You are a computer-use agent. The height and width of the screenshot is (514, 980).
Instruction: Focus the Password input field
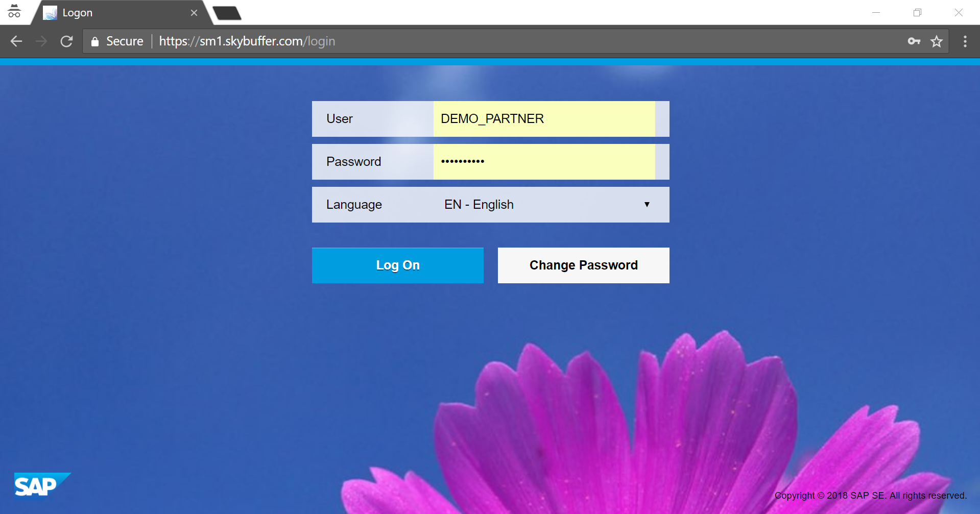tap(544, 162)
